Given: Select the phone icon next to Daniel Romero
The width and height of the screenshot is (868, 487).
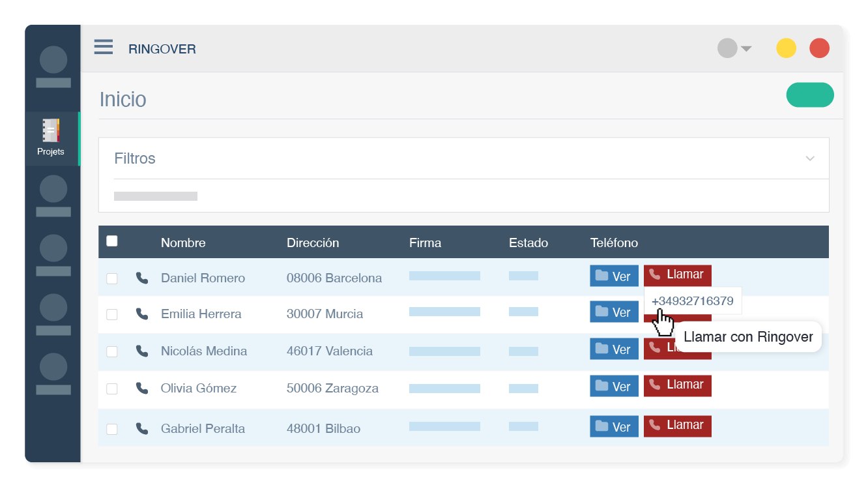Looking at the screenshot, I should [x=142, y=276].
